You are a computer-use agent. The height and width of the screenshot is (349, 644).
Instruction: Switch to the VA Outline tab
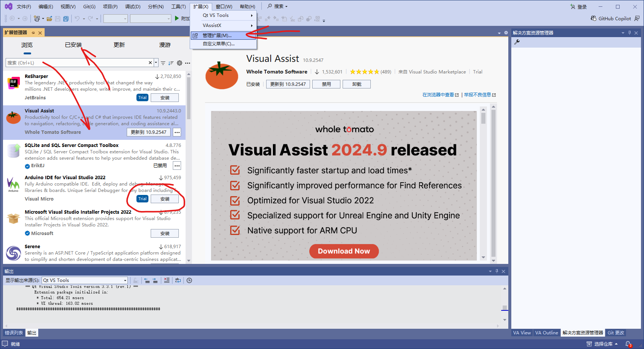tap(547, 333)
